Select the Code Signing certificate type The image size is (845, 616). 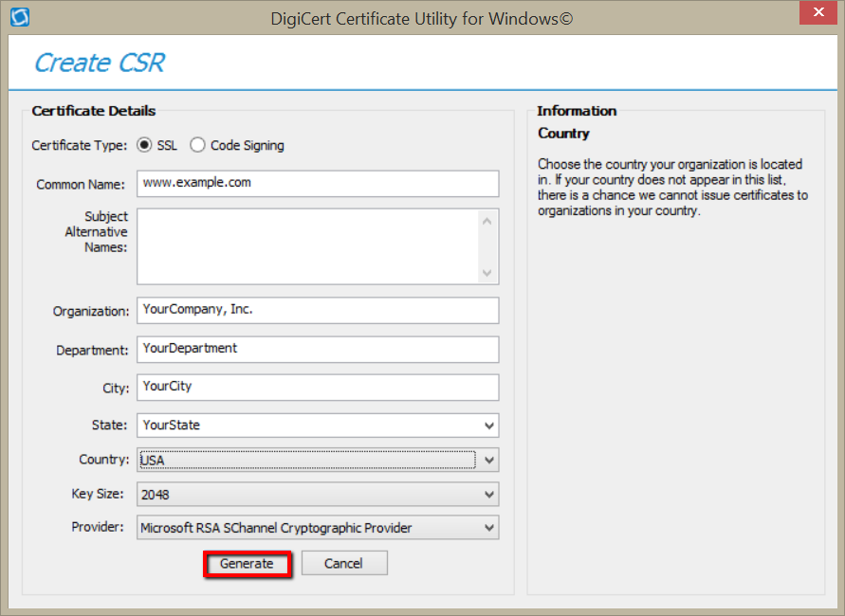click(197, 145)
